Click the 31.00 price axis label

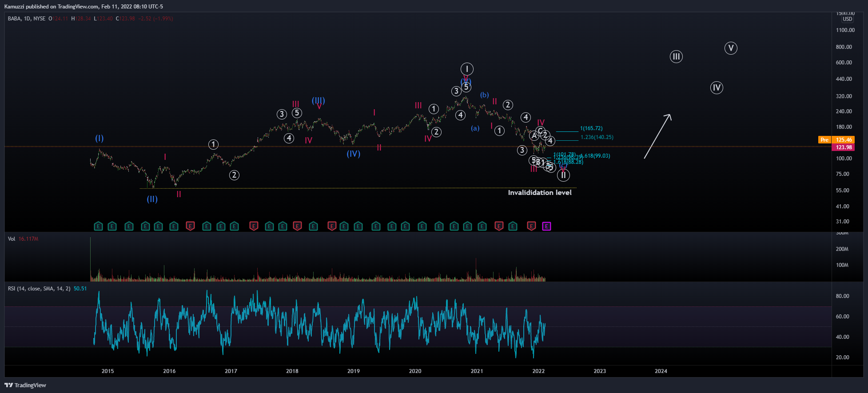click(843, 222)
